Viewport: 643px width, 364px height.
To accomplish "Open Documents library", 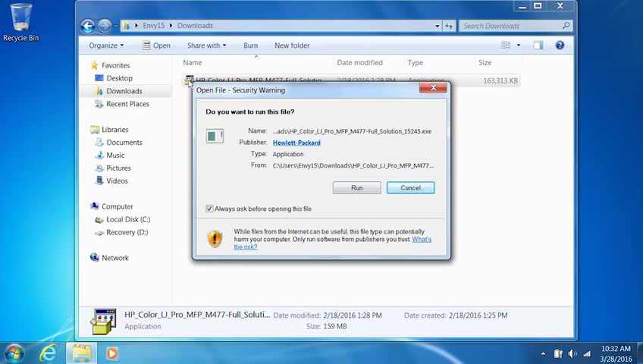I will point(124,143).
